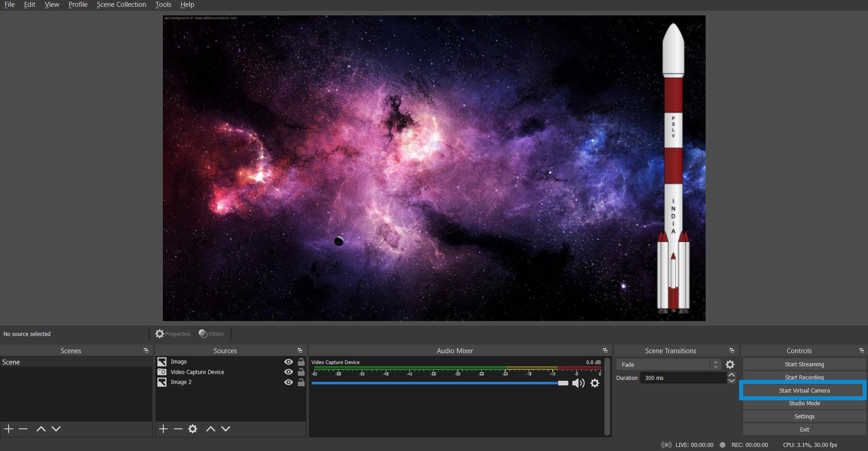Undock the Controls panel

[862, 350]
